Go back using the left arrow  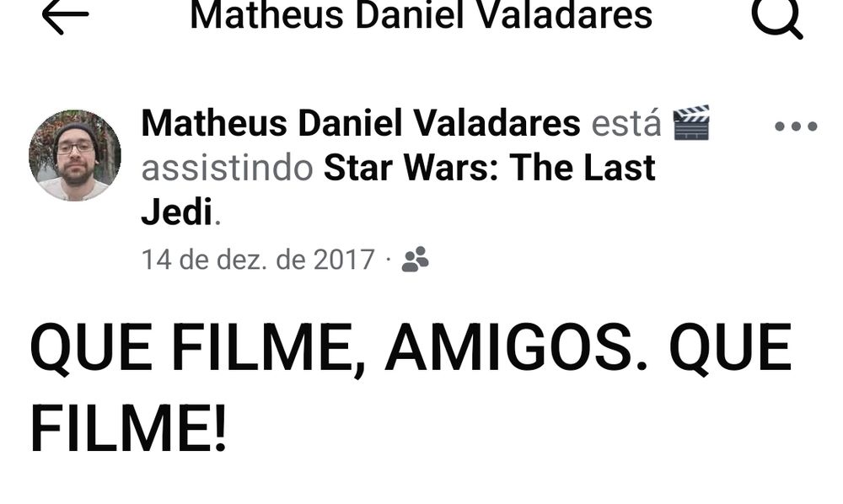[65, 16]
